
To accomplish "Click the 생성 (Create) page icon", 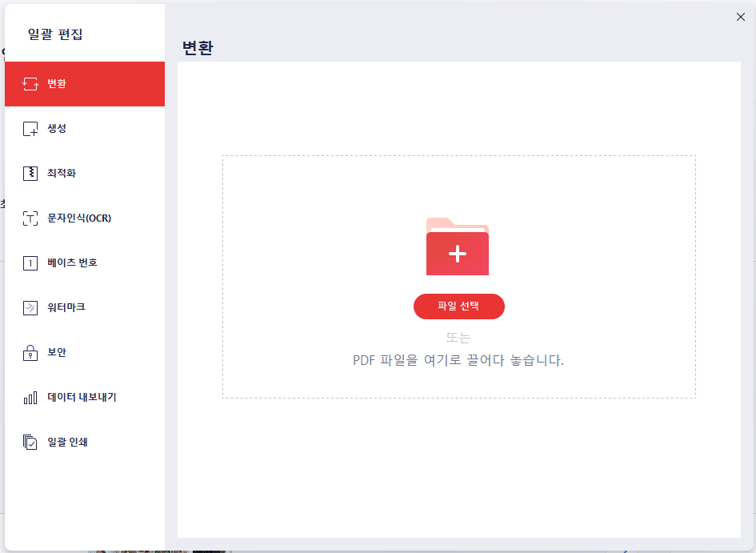I will 30,128.
